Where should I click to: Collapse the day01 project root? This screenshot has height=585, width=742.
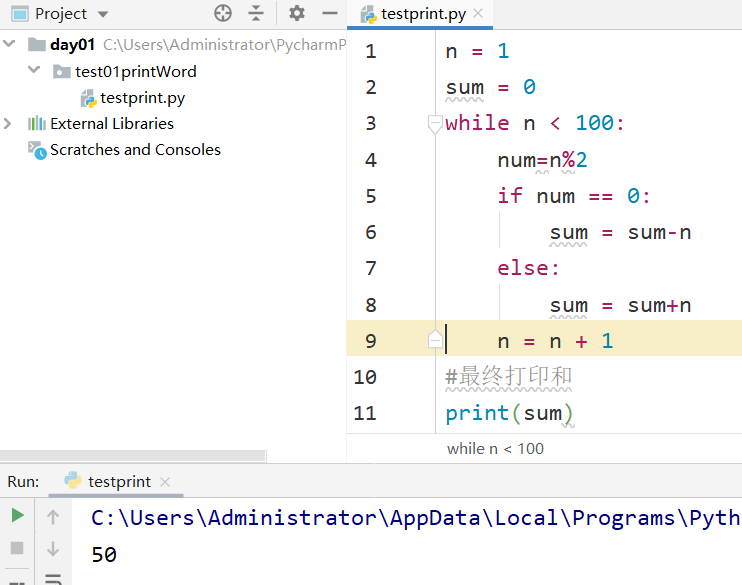coord(9,44)
